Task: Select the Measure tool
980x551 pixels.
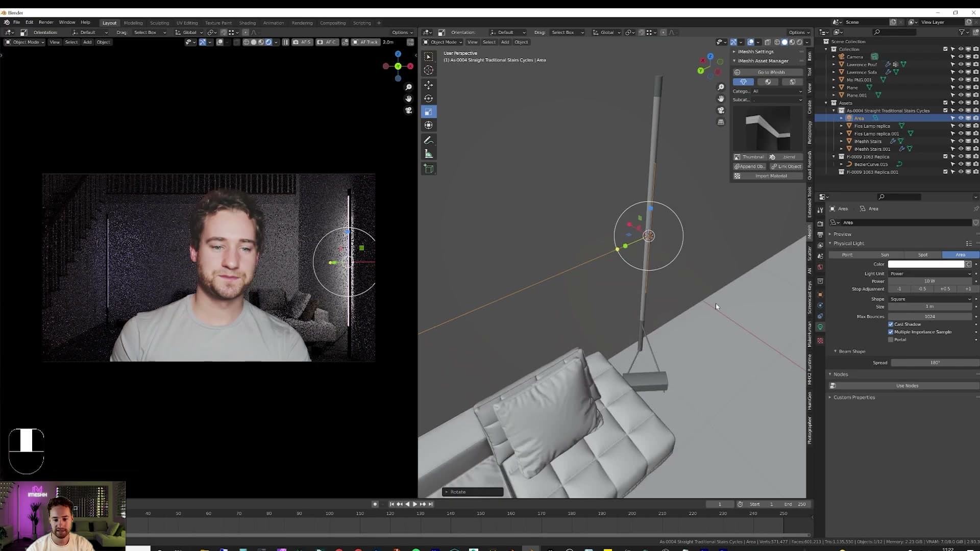Action: [x=429, y=154]
